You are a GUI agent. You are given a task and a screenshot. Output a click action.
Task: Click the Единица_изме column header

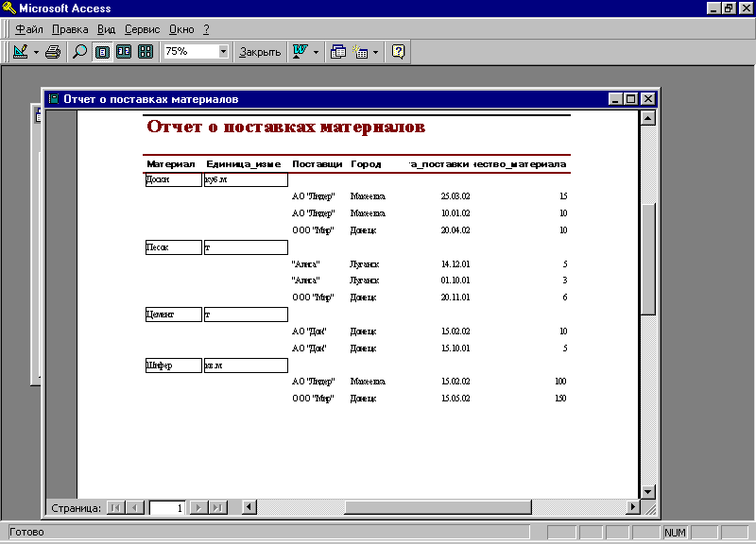[244, 164]
